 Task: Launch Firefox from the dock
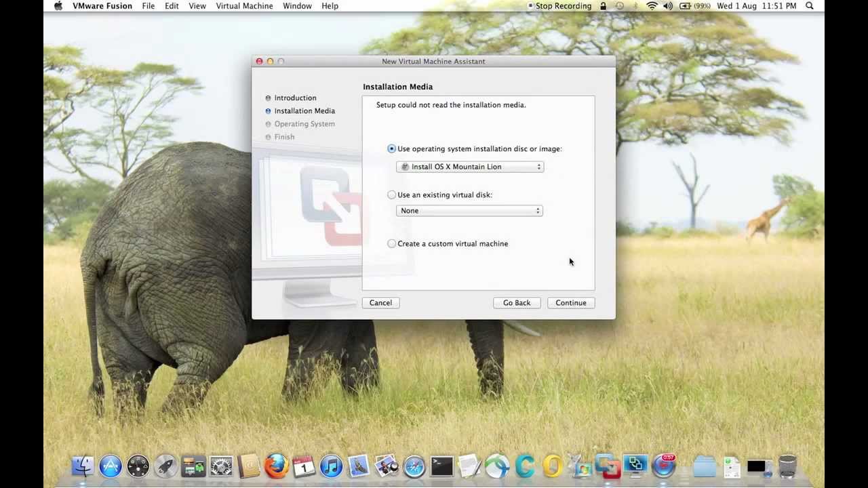pyautogui.click(x=276, y=466)
